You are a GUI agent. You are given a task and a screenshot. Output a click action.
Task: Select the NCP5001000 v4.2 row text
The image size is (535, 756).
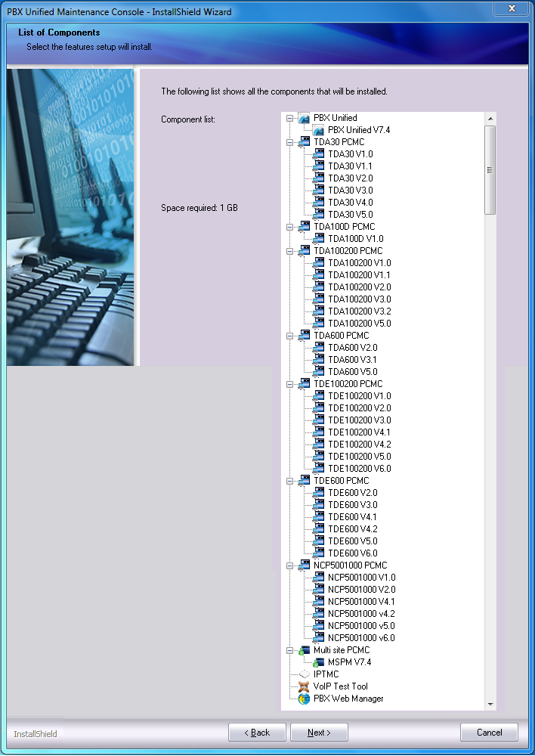361,613
